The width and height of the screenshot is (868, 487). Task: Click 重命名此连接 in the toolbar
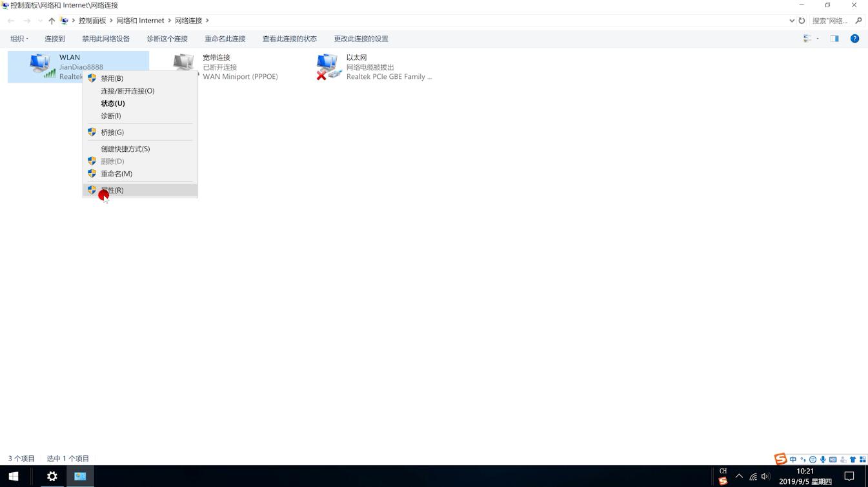point(225,39)
